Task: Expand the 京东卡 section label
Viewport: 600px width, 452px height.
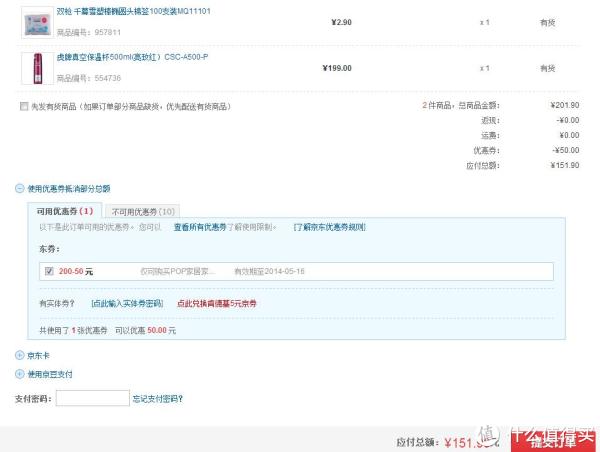Action: 38,356
